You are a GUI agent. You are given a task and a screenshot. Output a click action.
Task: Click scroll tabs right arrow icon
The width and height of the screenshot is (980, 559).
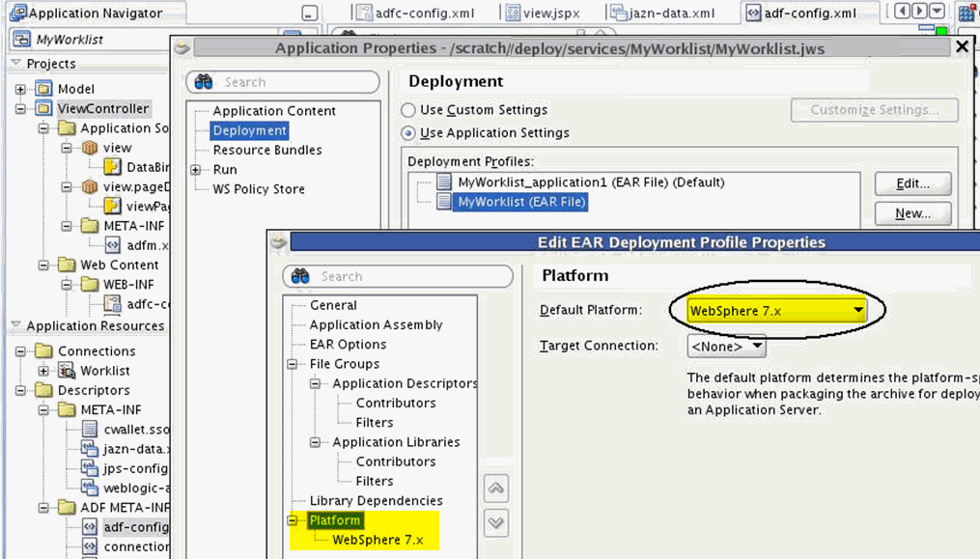(x=919, y=12)
